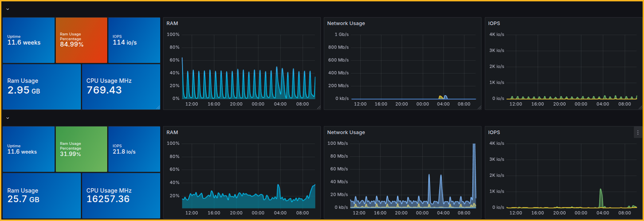Click the resize handle of the 769.43 CPU panel
The height and width of the screenshot is (221, 644).
pos(158,108)
